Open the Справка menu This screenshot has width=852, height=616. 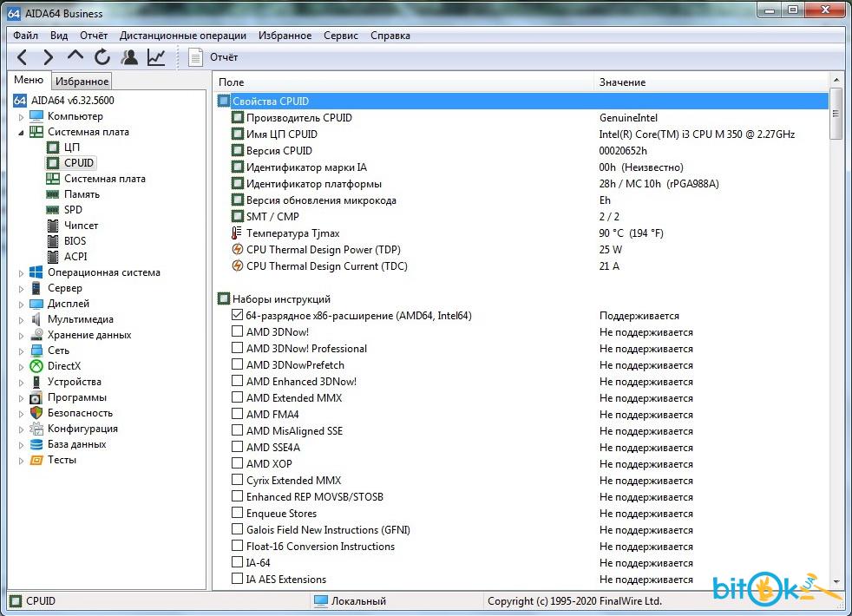pos(390,36)
